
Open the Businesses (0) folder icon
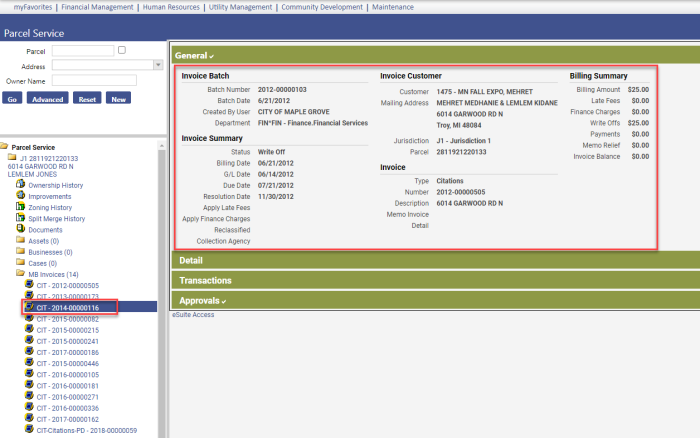tap(21, 251)
